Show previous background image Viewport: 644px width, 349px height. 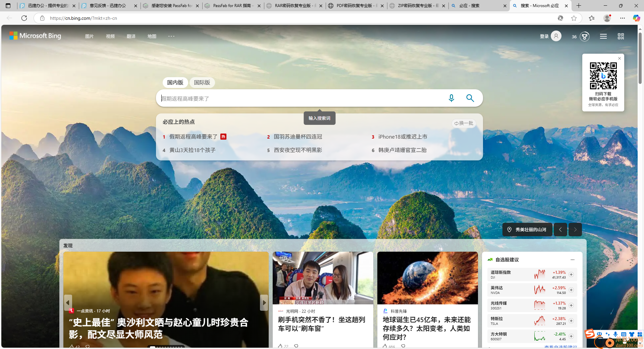(x=560, y=230)
